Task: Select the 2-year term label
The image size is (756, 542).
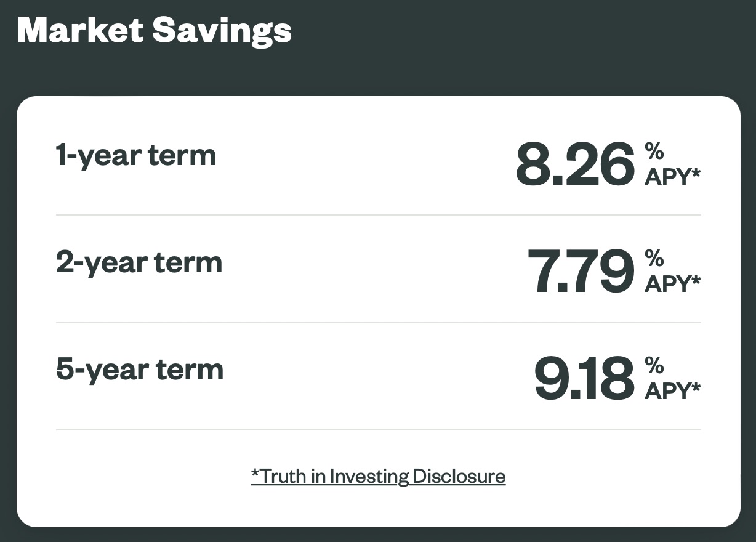Action: click(139, 262)
